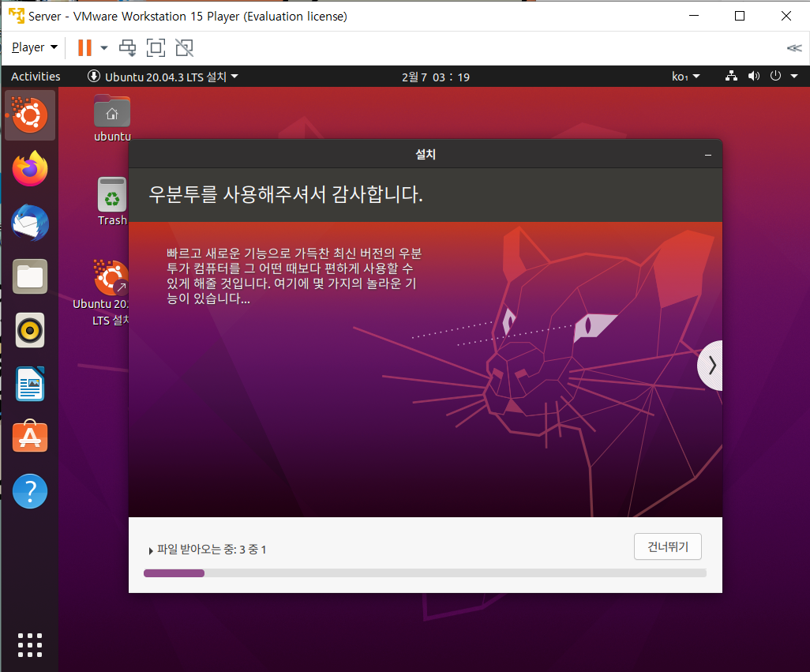Click the 우분투를 사용해주셔서 감사합니다 heading
The height and width of the screenshot is (672, 810).
click(x=286, y=195)
